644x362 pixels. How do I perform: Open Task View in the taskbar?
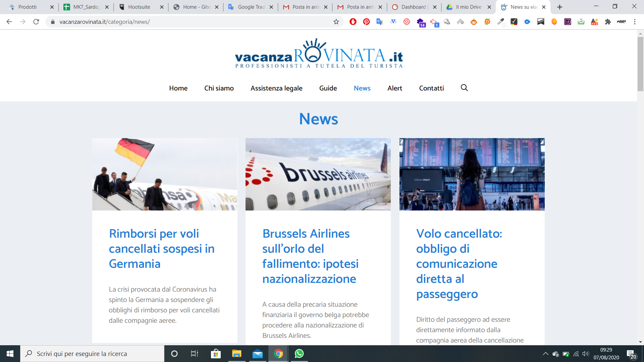(x=195, y=354)
